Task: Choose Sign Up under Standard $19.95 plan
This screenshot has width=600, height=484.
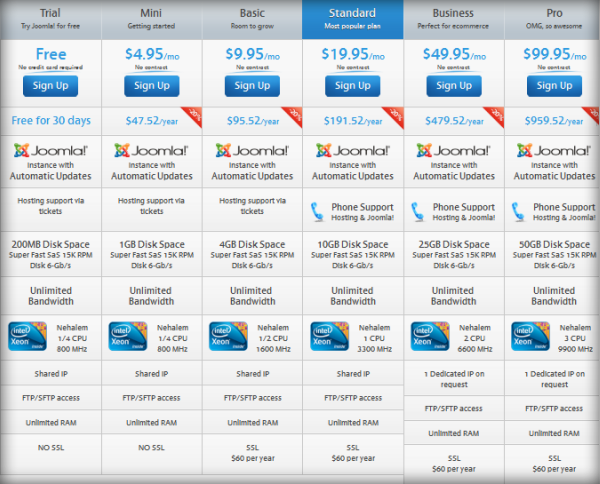Action: (352, 86)
